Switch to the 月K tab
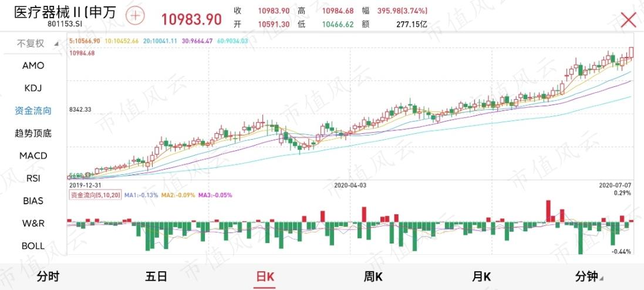This screenshot has width=644, height=290. point(481,276)
